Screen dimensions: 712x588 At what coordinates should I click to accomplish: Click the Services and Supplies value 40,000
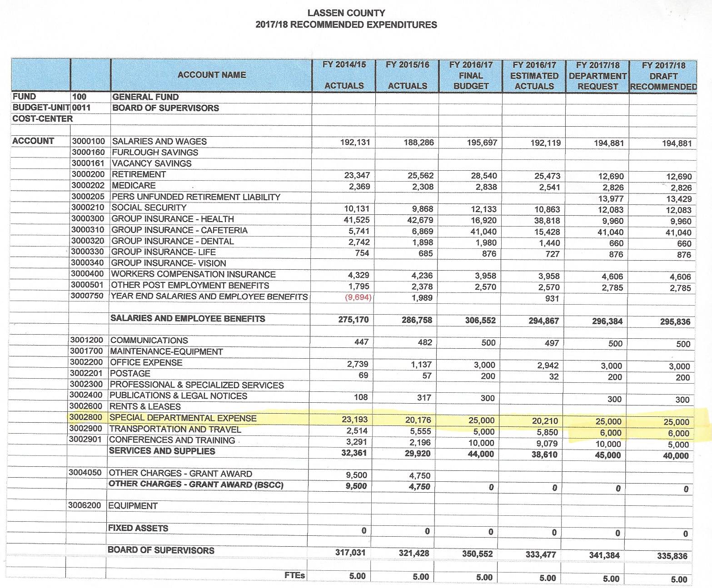676,456
